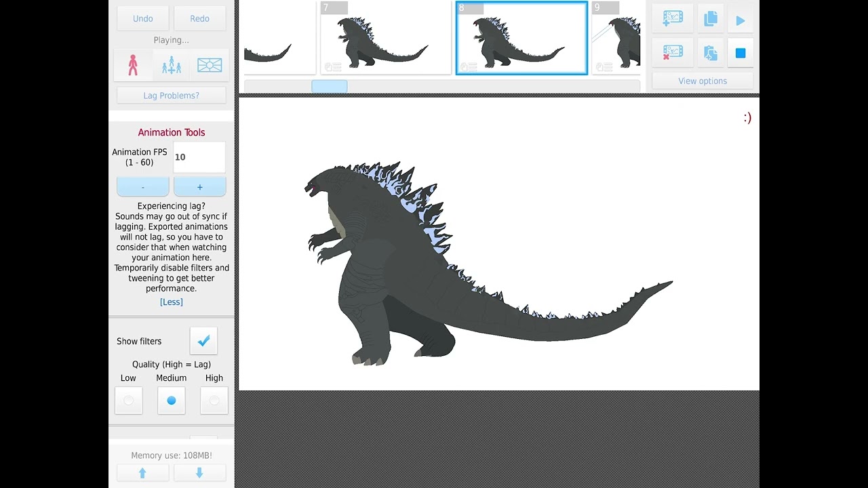The height and width of the screenshot is (488, 868).
Task: Copy the frame with duplicate pages icon
Action: coord(710,19)
